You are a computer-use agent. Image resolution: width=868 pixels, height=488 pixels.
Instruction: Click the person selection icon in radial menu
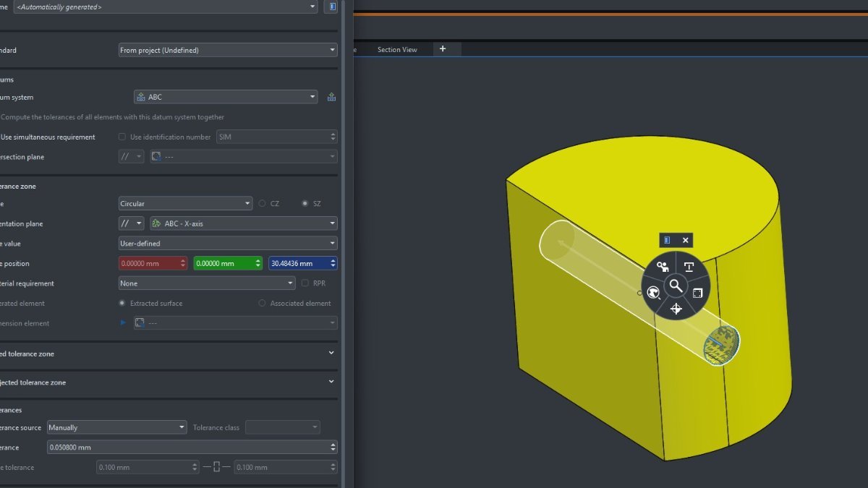pyautogui.click(x=662, y=267)
